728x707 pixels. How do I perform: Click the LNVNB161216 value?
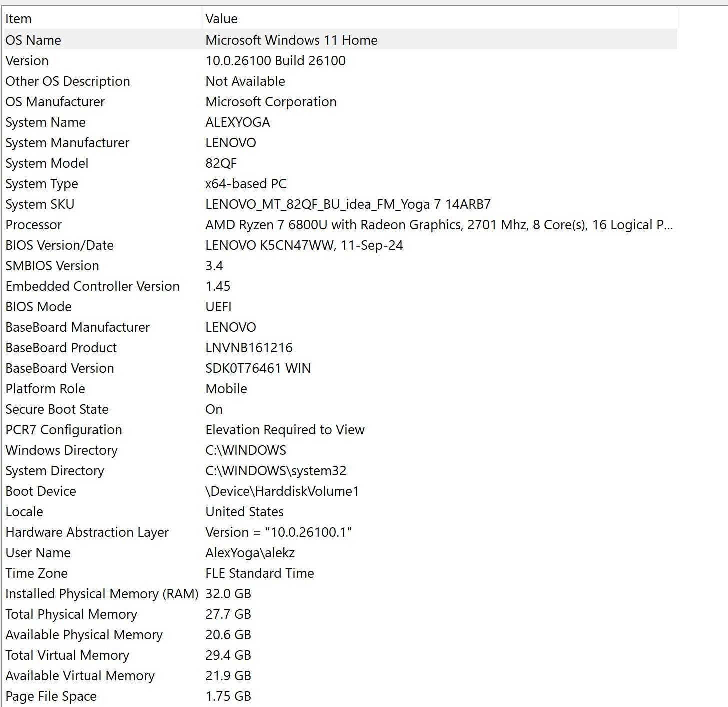point(249,347)
